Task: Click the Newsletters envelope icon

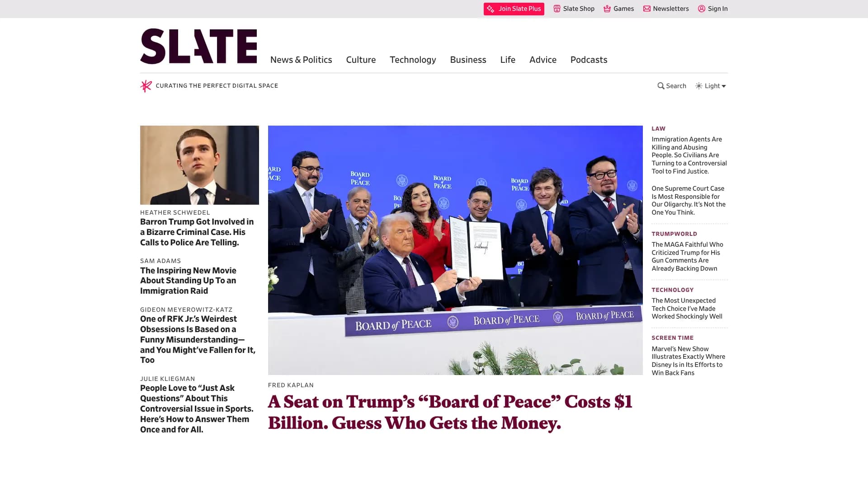Action: point(647,9)
